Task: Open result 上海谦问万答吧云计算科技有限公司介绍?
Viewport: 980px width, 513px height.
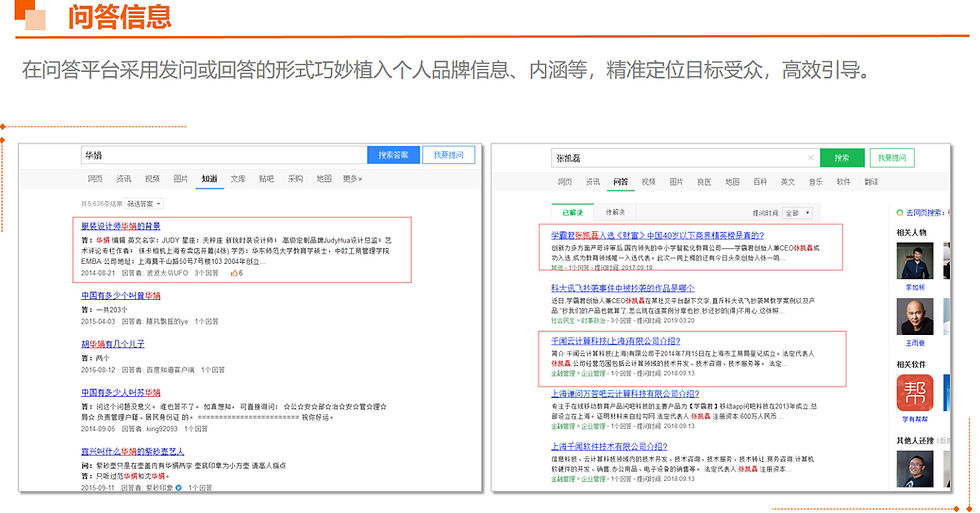Action: [x=625, y=394]
